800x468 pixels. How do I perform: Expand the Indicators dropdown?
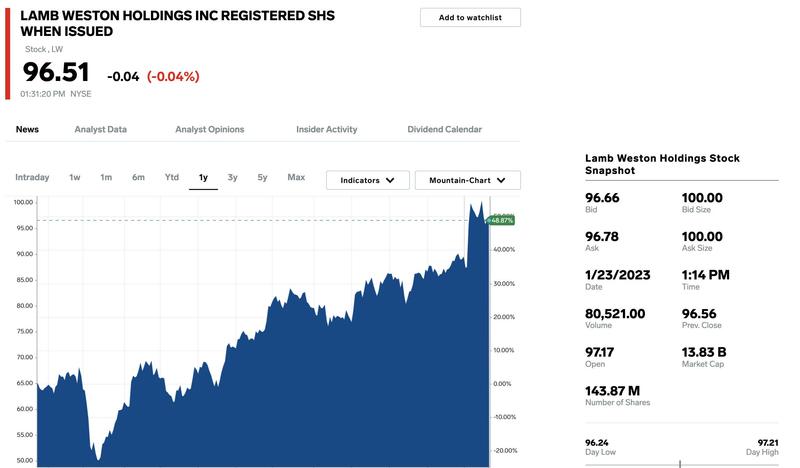point(367,180)
